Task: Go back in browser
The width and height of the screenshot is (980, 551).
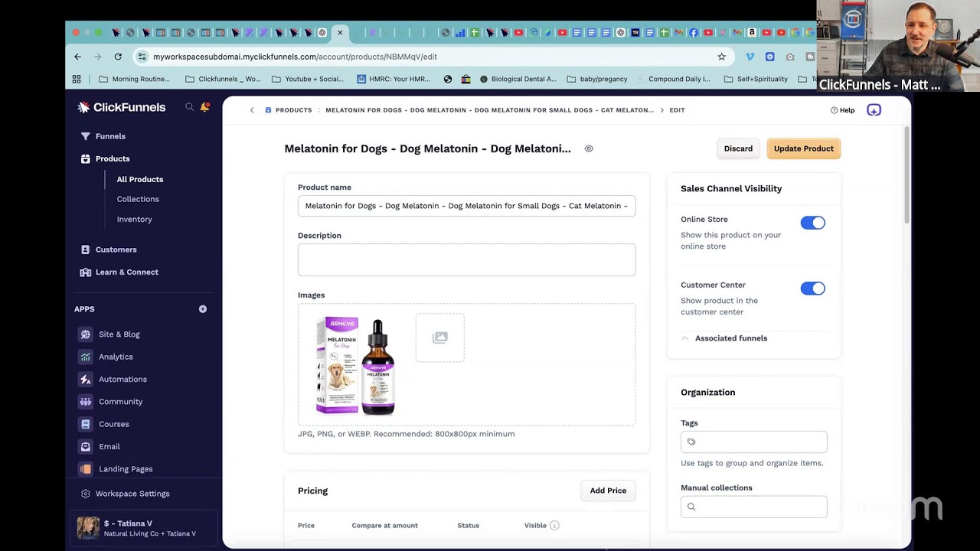Action: (77, 57)
